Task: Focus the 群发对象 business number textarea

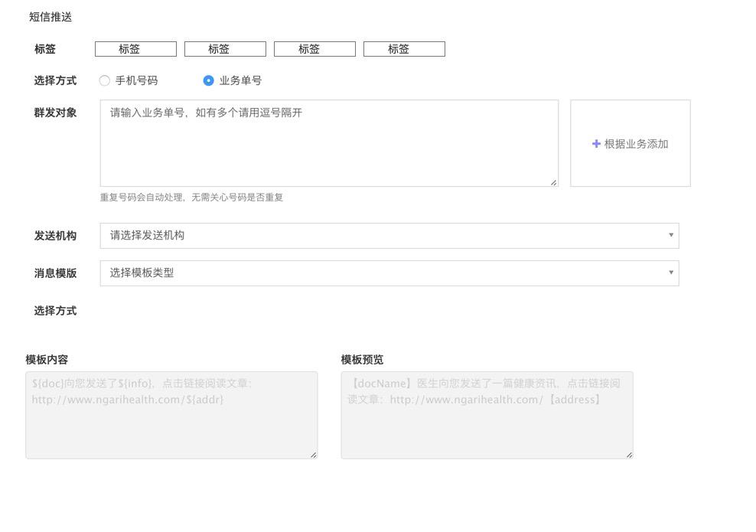Action: (x=329, y=143)
